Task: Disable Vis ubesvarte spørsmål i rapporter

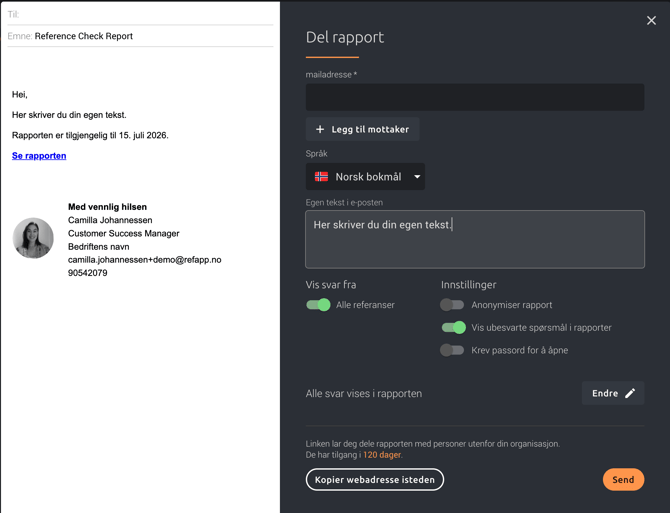Action: [x=453, y=328]
